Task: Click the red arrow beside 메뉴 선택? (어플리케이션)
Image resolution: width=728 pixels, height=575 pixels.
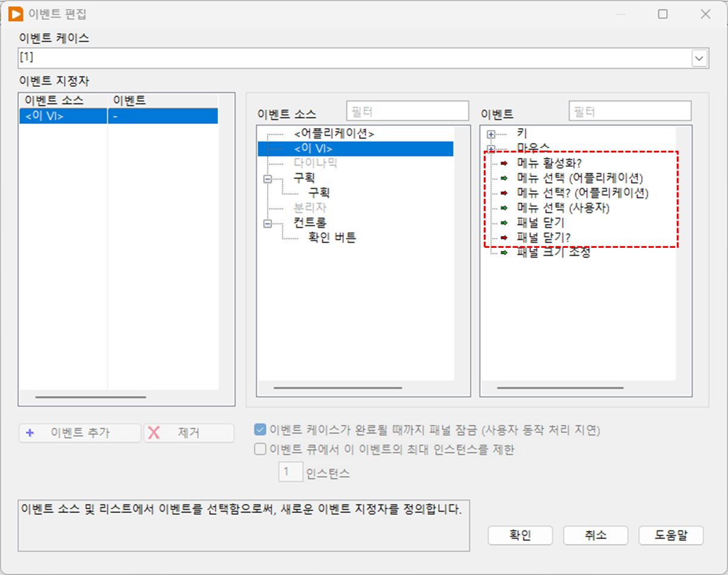Action: pyautogui.click(x=504, y=193)
